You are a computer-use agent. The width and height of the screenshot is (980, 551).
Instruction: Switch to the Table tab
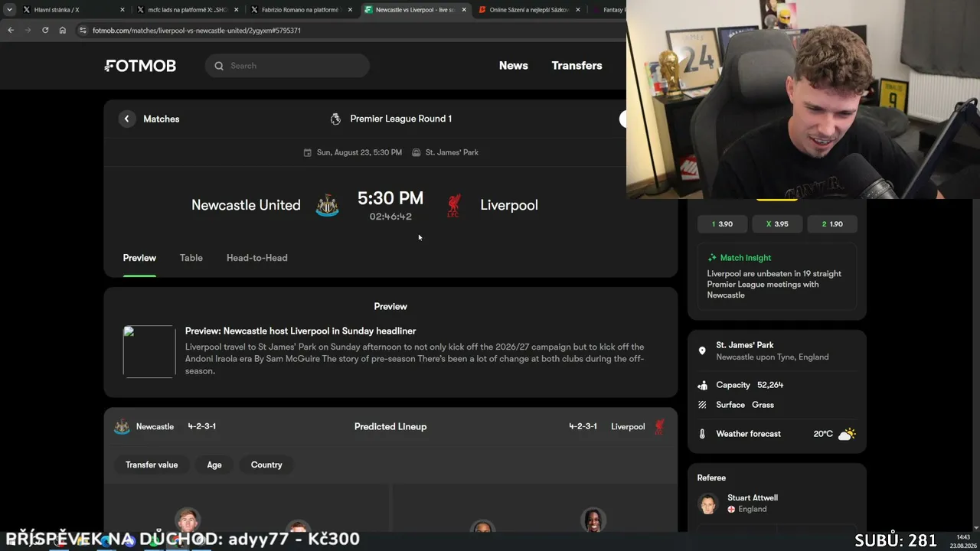[x=191, y=258]
